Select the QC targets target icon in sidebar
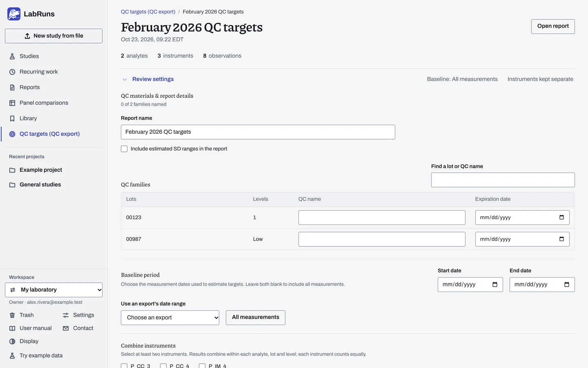 (12, 134)
